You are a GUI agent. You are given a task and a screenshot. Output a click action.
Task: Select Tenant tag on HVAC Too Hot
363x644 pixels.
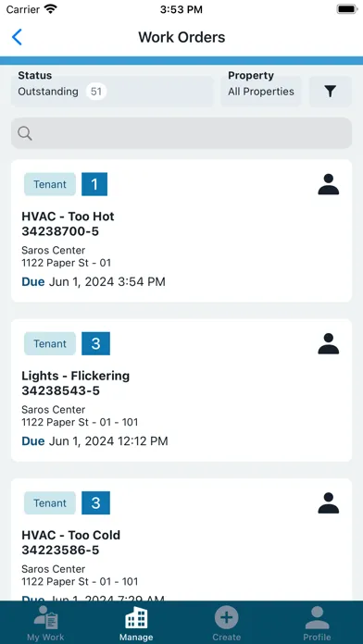(50, 184)
